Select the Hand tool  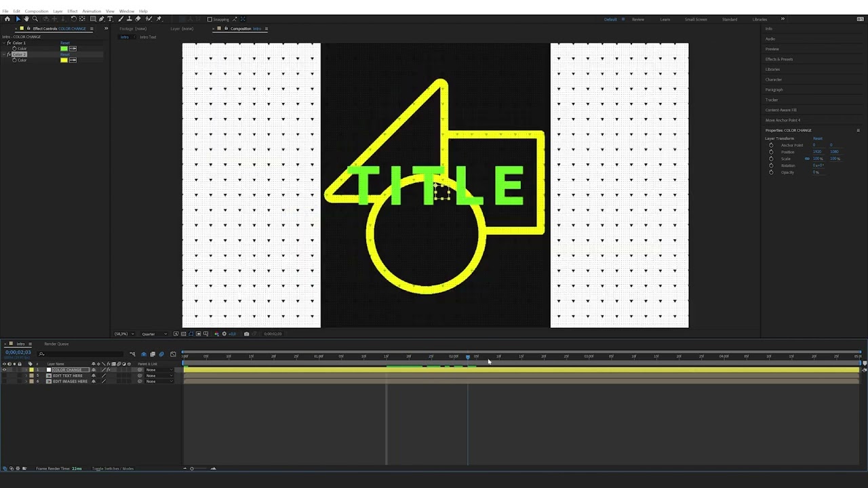pos(26,19)
